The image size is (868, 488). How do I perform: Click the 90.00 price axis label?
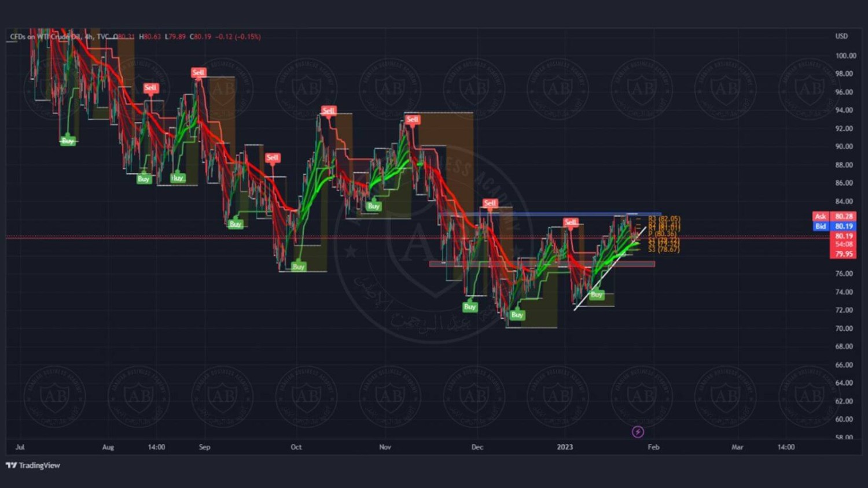coord(844,146)
